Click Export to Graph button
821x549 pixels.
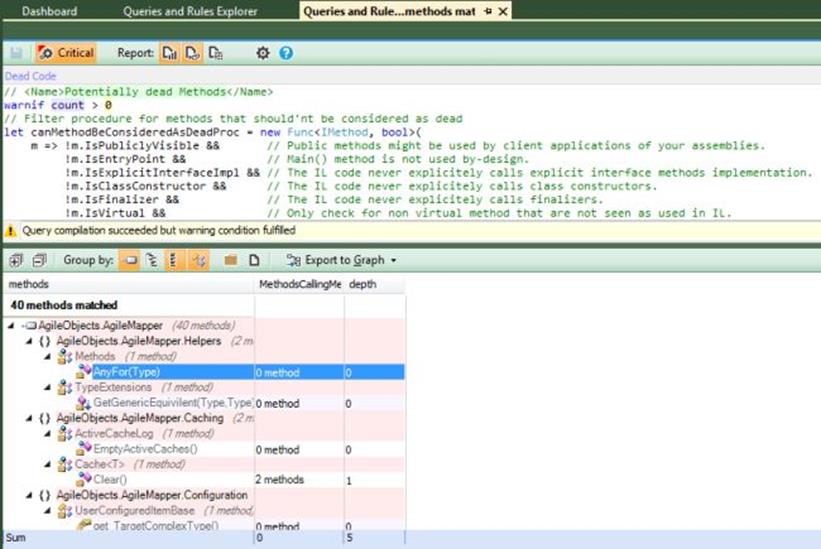click(336, 260)
